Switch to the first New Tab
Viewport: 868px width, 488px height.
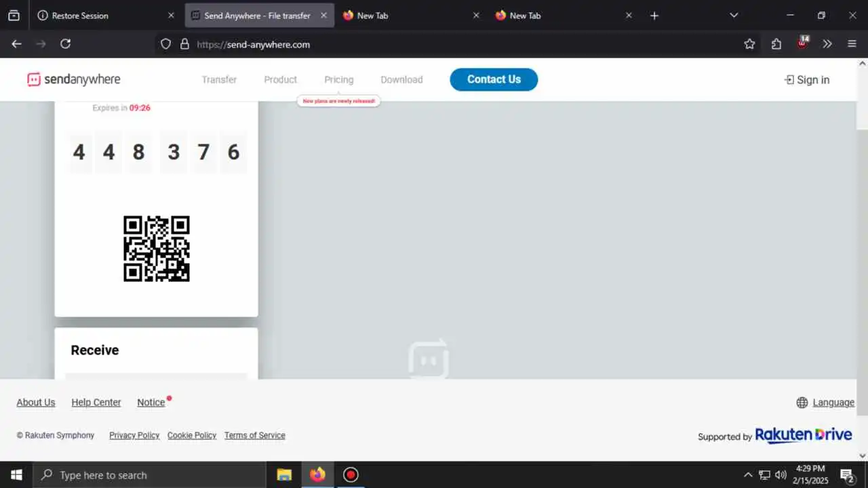click(x=412, y=16)
